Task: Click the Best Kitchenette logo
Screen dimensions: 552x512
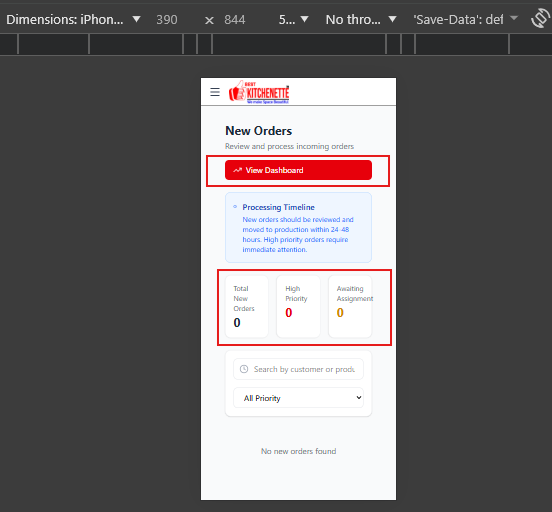Action: click(259, 92)
